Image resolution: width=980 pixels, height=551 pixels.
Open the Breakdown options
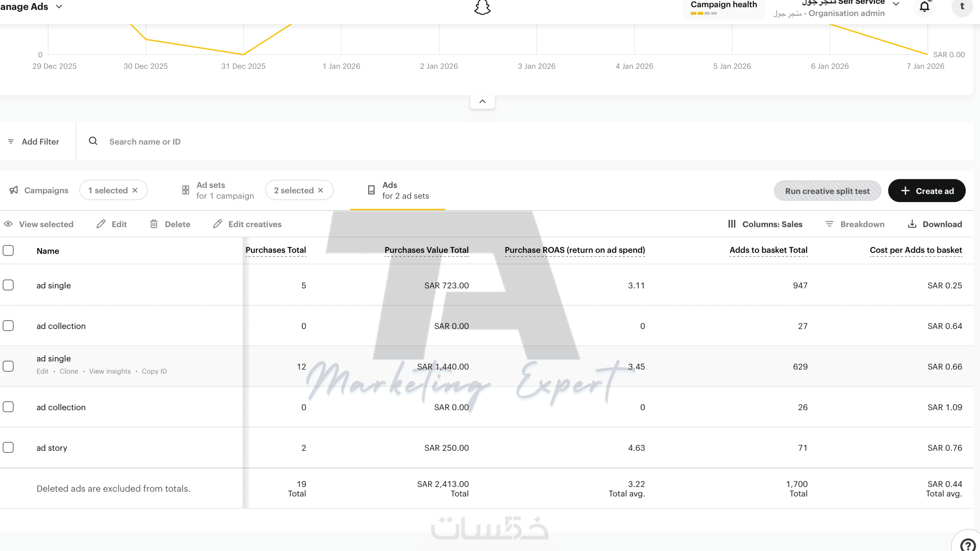coord(855,224)
